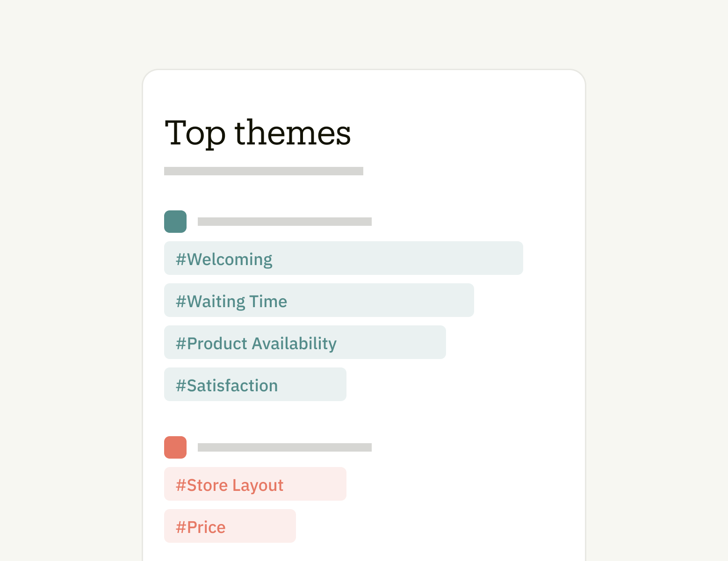Click the shortest teal theme bar
Image resolution: width=728 pixels, height=561 pixels.
(255, 384)
